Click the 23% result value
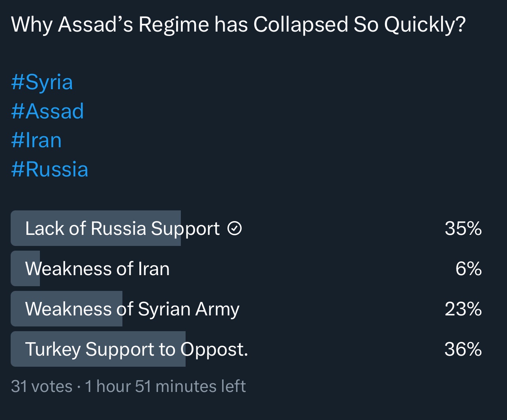The image size is (507, 420). tap(463, 309)
